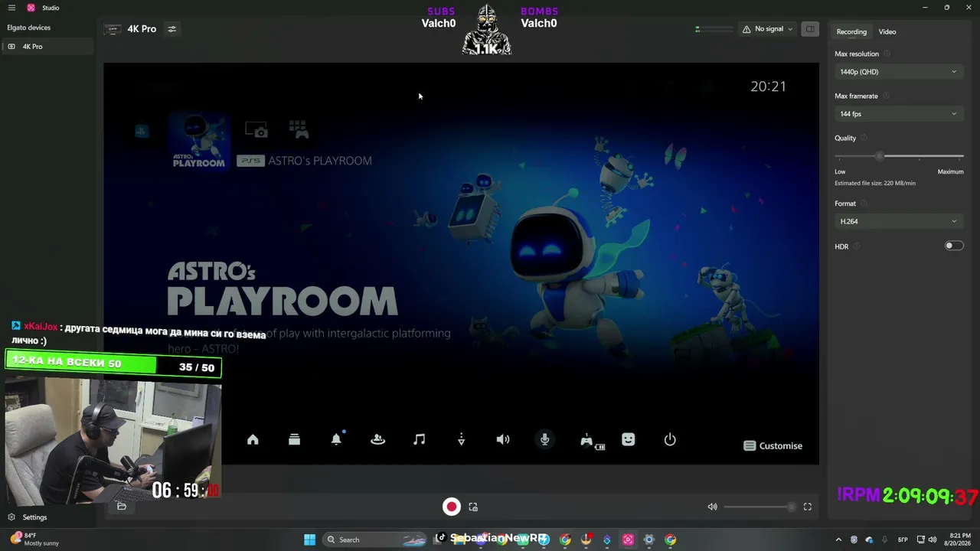
Task: Open the Max resolution dropdown
Action: [x=898, y=72]
